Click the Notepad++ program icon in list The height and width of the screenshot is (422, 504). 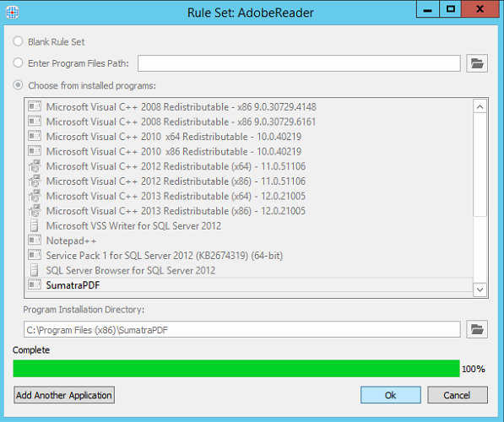(x=35, y=241)
